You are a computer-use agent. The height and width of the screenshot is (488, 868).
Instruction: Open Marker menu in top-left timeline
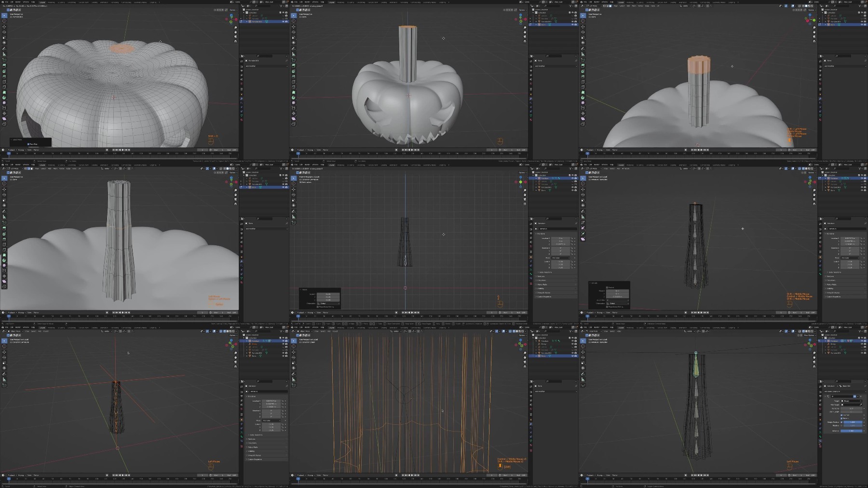(36, 150)
